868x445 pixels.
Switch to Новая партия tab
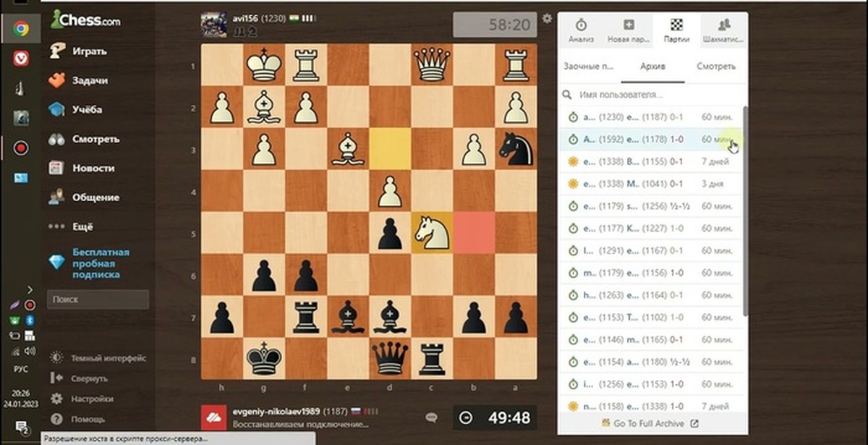point(629,30)
